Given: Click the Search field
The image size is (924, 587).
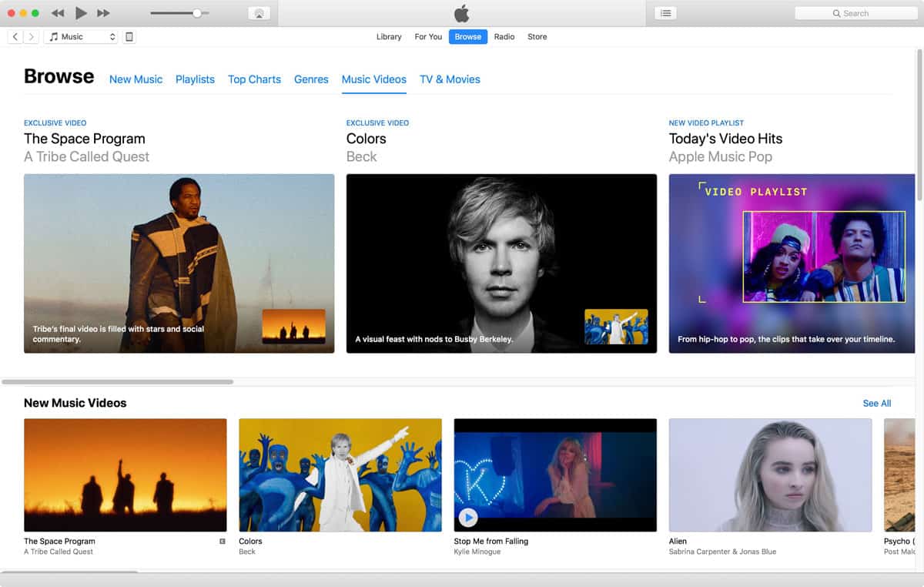Looking at the screenshot, I should pyautogui.click(x=855, y=13).
